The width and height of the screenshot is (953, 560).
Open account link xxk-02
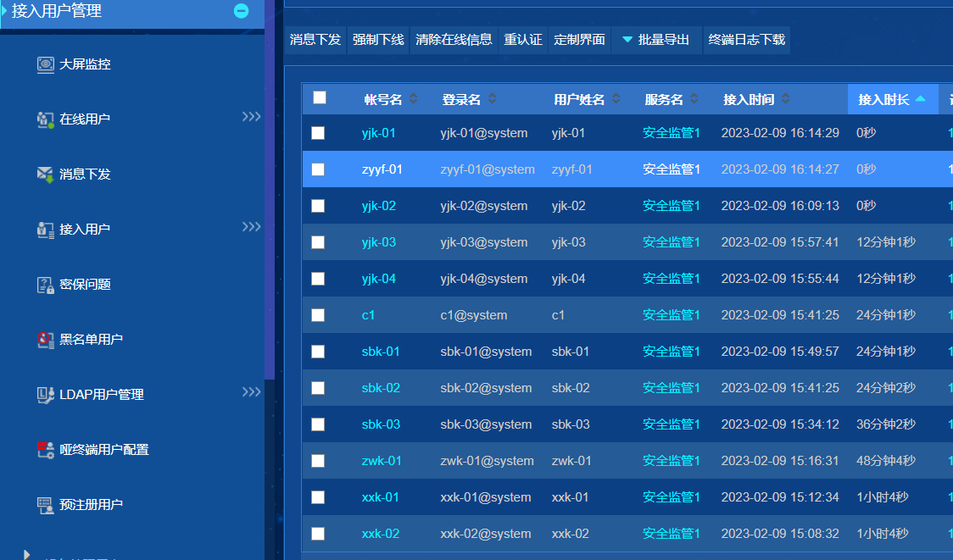[x=381, y=534]
